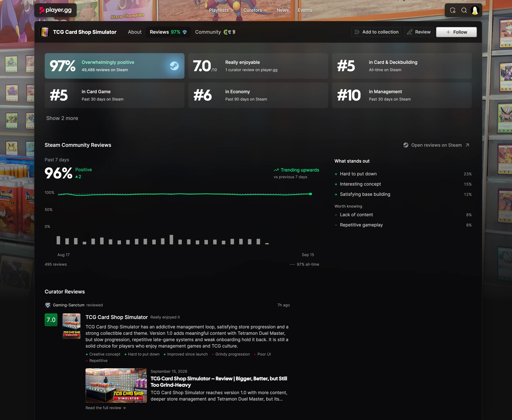This screenshot has height=420, width=512.
Task: Click the review article thumbnail image
Action: [116, 385]
